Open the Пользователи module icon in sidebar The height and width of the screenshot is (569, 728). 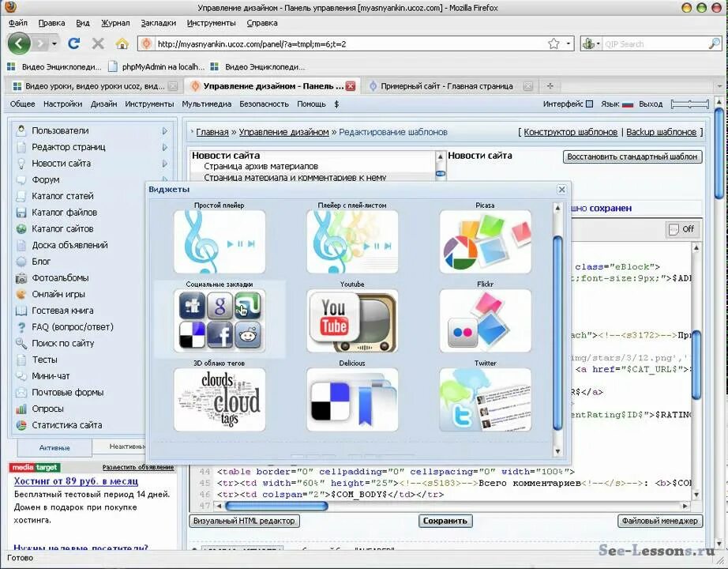coord(21,130)
